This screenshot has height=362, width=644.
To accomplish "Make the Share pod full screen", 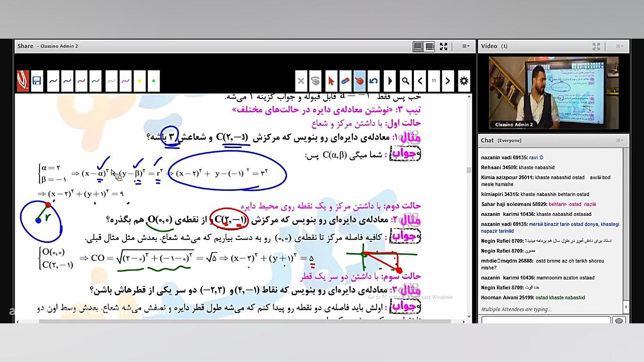I will pos(444,46).
